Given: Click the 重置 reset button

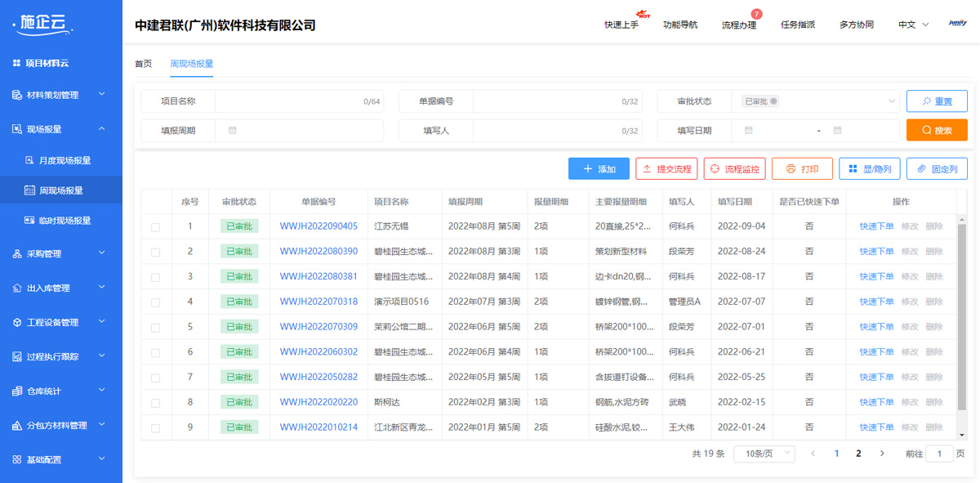Looking at the screenshot, I should click(937, 101).
